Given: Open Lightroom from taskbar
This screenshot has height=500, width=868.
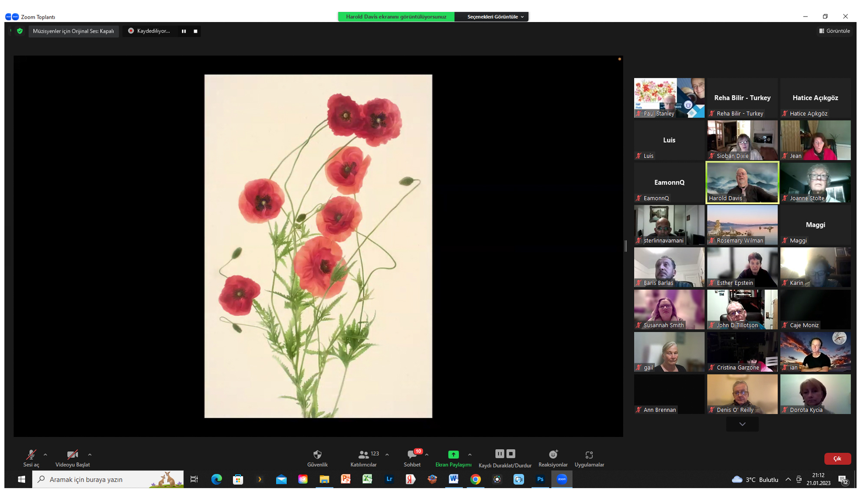Looking at the screenshot, I should [389, 479].
